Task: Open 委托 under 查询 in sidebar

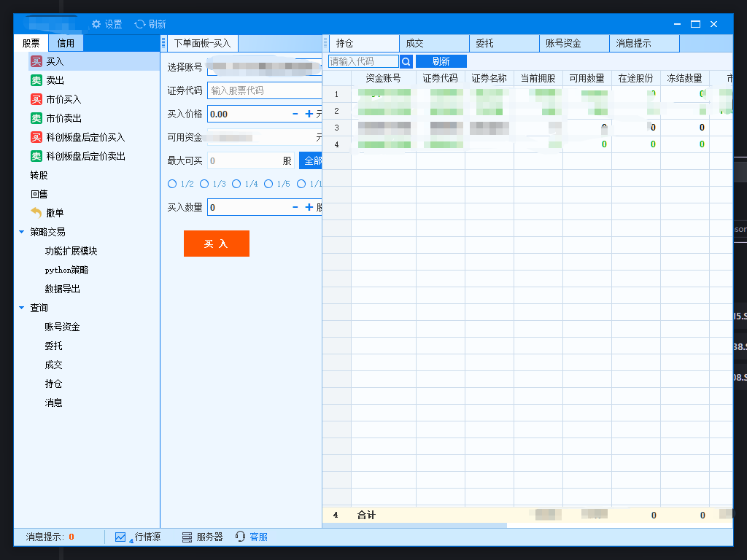Action: [53, 346]
